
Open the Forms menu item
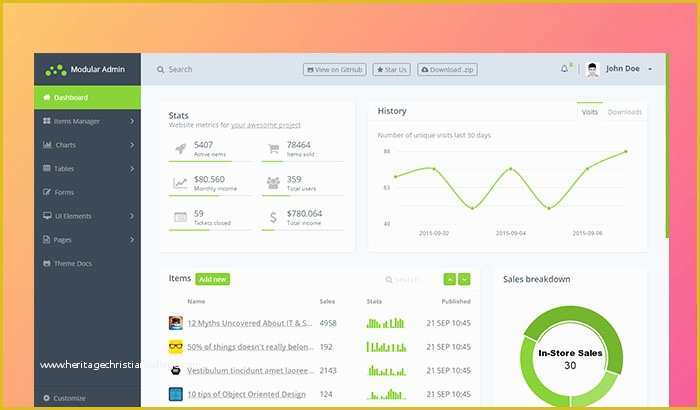pyautogui.click(x=88, y=192)
